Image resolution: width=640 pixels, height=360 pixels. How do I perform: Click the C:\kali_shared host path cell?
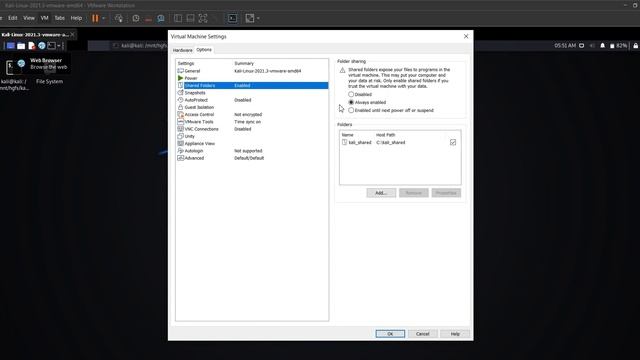pos(391,142)
